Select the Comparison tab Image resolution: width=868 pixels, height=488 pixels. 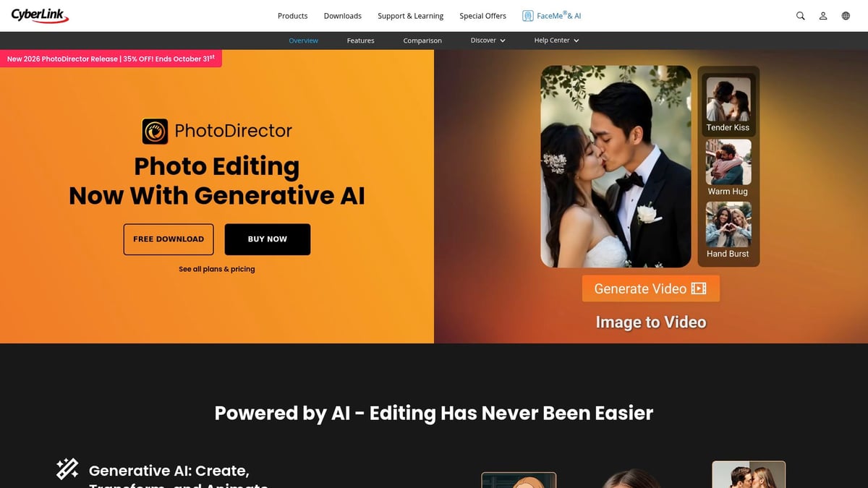click(422, 40)
